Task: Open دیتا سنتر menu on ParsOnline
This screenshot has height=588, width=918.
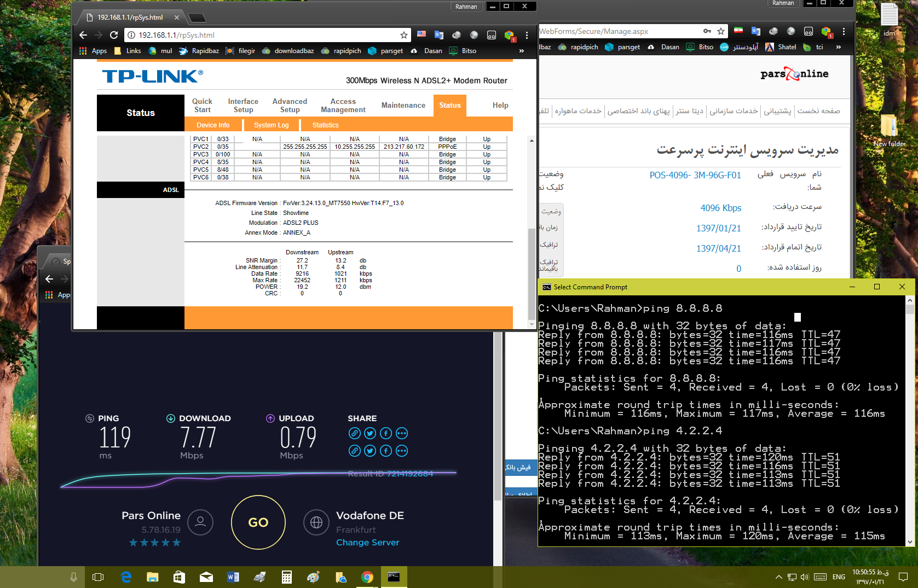Action: click(689, 111)
